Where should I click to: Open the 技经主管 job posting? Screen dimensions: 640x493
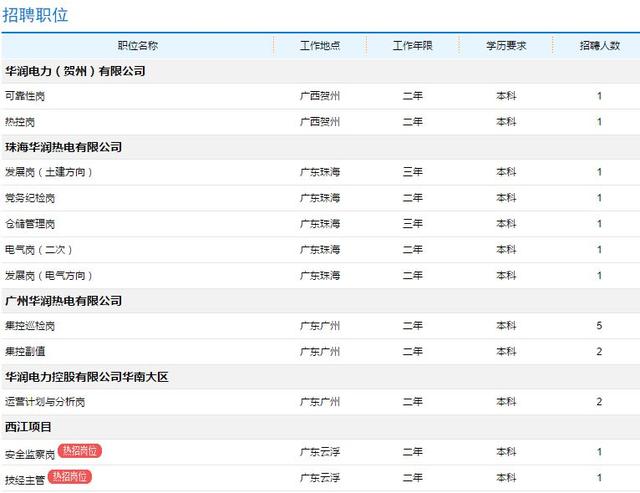click(x=25, y=480)
